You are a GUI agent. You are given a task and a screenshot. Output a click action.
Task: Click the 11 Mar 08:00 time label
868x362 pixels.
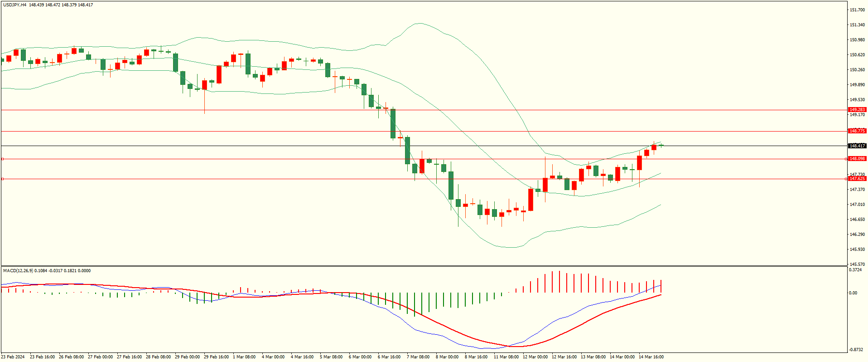pyautogui.click(x=506, y=357)
